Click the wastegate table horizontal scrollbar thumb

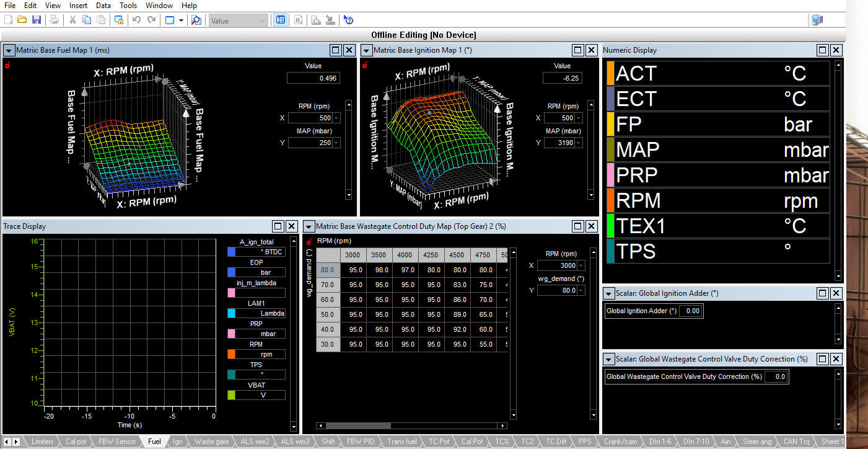pos(358,426)
